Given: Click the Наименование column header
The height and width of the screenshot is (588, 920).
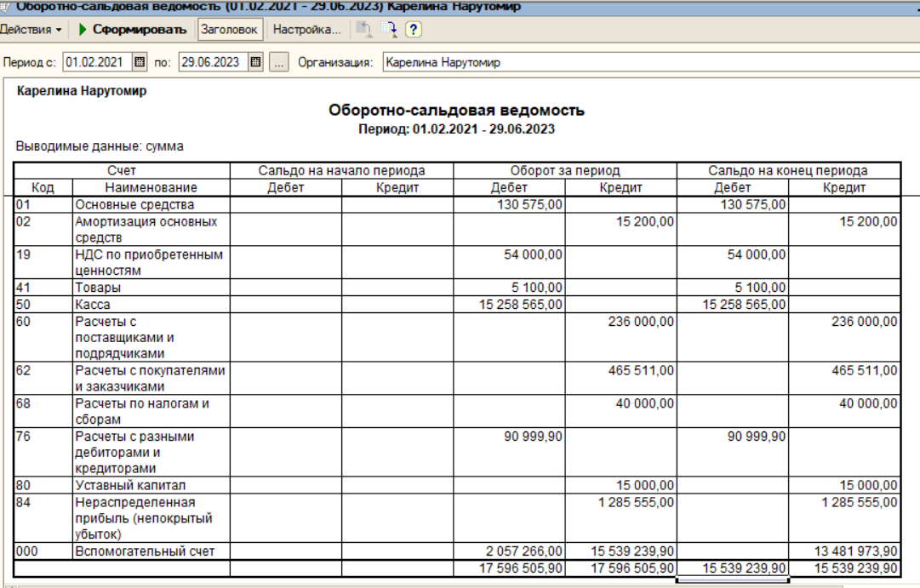Looking at the screenshot, I should coord(151,188).
